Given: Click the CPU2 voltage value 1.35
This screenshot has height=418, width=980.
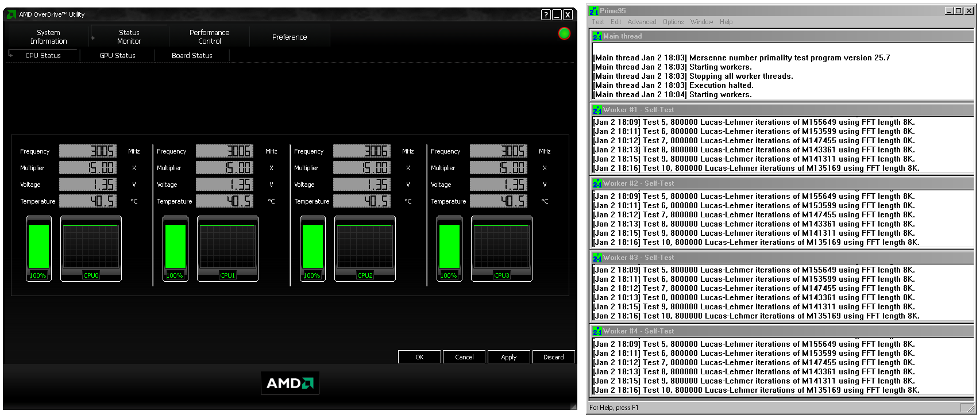Looking at the screenshot, I should [x=362, y=185].
